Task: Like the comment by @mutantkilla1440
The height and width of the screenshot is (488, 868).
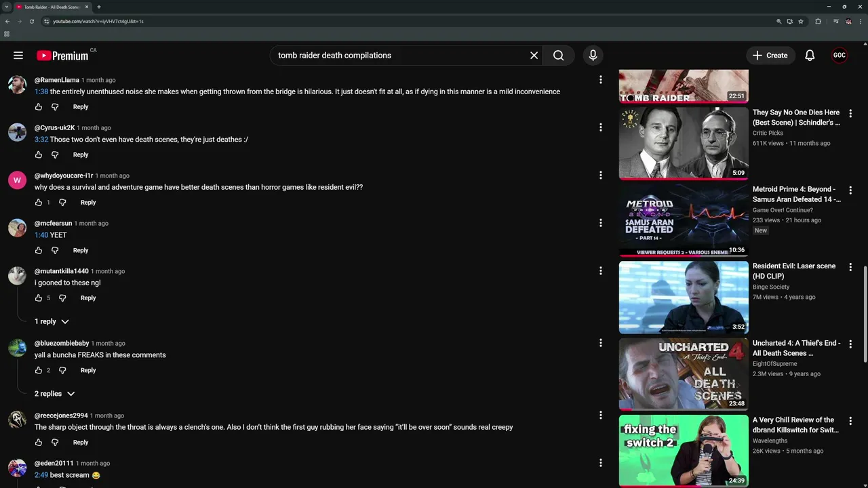Action: coord(39,298)
